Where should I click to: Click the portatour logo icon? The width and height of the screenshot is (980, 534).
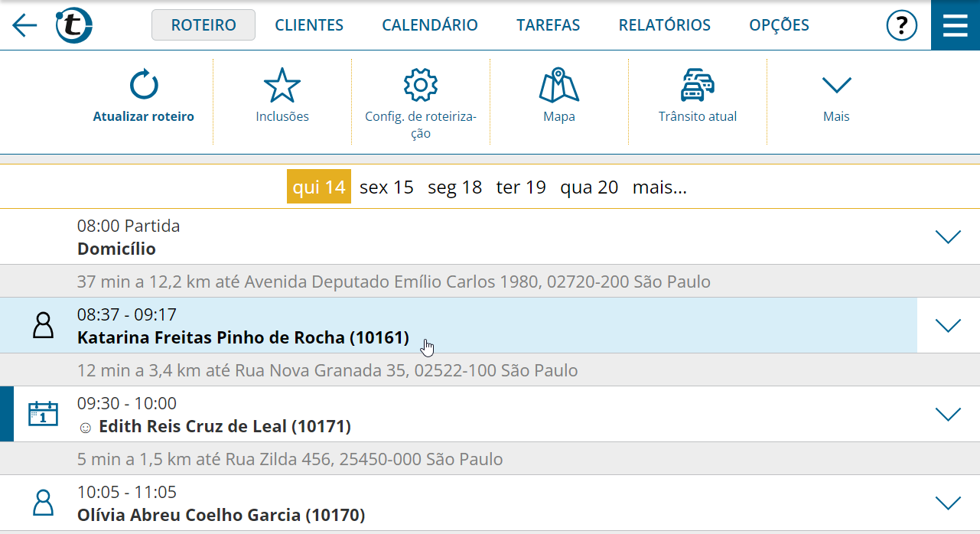pos(74,26)
